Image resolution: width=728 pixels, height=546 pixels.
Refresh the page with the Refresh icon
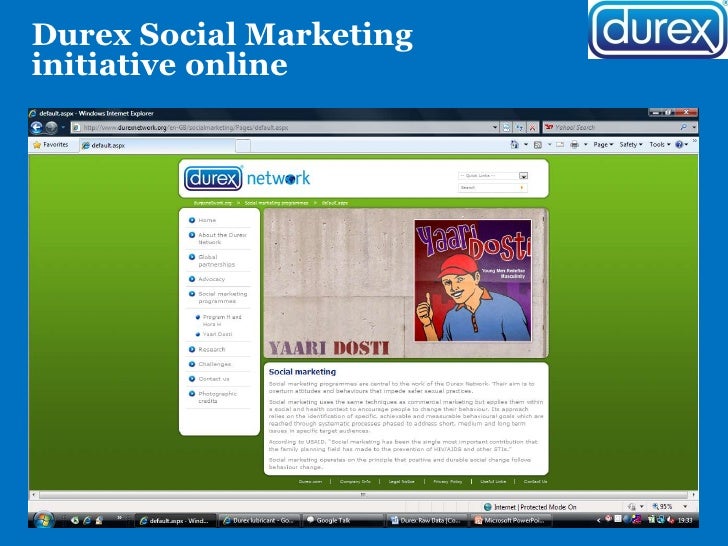tap(520, 127)
